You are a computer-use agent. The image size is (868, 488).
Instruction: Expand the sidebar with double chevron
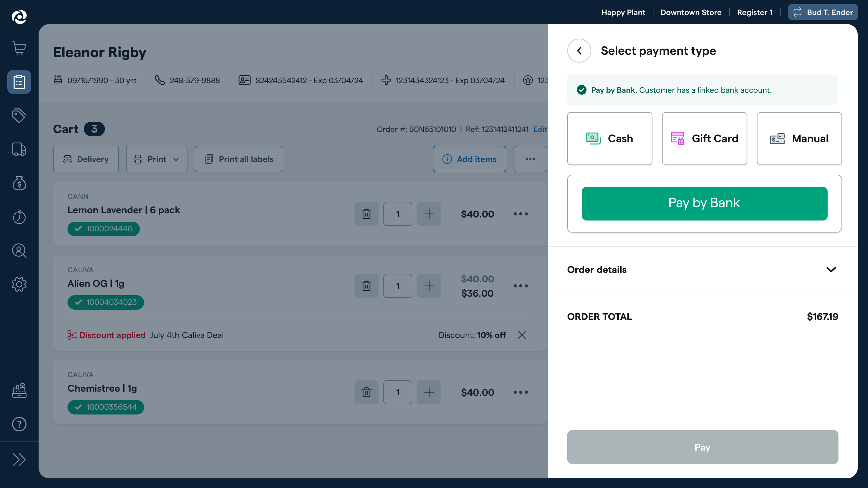point(19,460)
